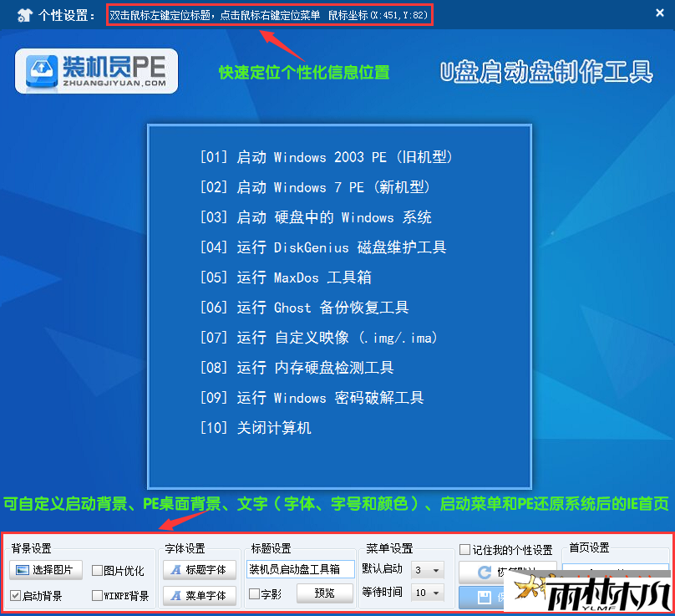Screen dimensions: 675x616
Task: Click the 装机员PE logo
Action: (x=95, y=71)
